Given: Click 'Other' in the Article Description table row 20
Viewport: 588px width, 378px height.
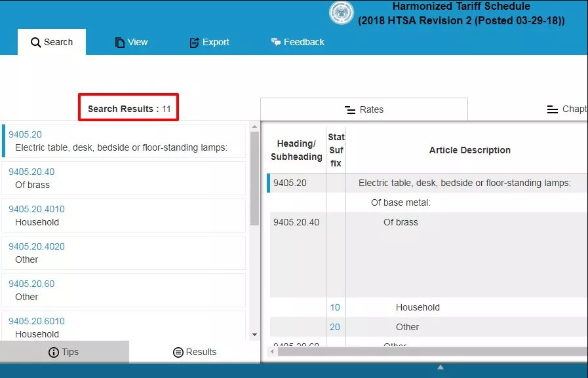Looking at the screenshot, I should 407,327.
